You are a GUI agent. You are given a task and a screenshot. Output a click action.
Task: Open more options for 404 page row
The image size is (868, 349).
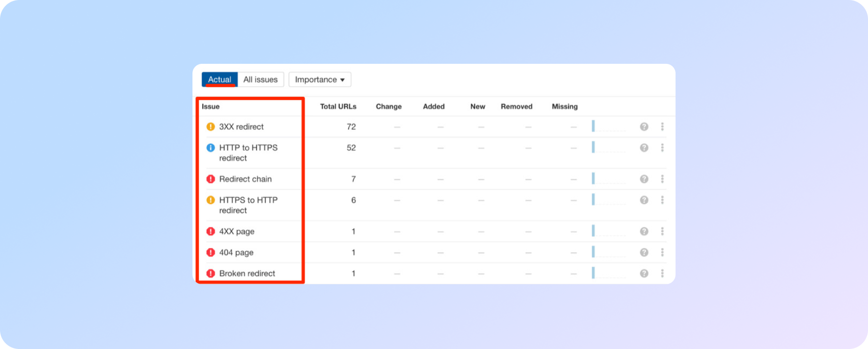[x=662, y=252]
